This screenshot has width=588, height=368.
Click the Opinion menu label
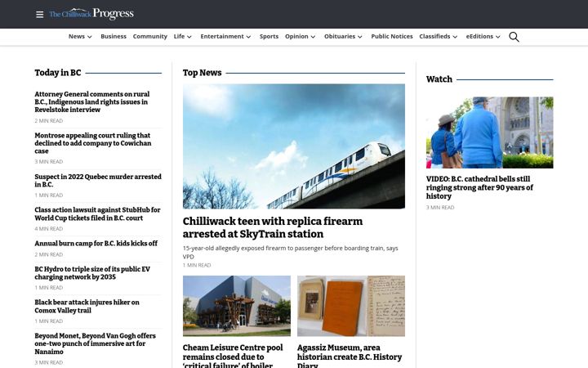(296, 37)
